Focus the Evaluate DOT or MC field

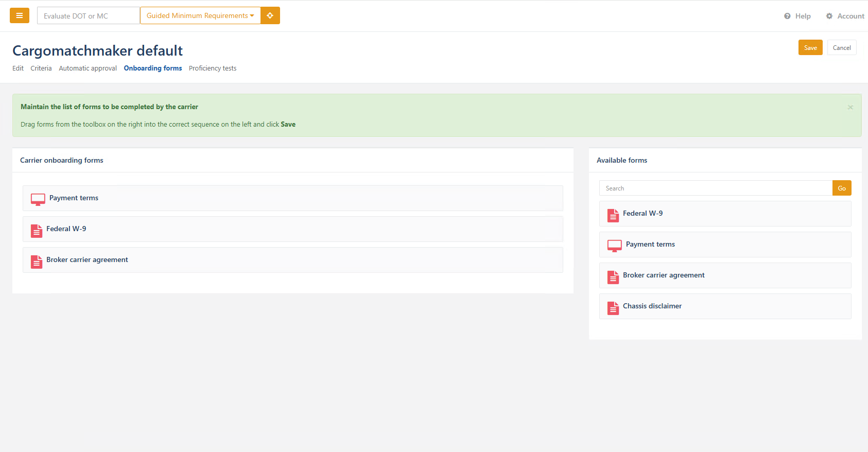pos(89,15)
